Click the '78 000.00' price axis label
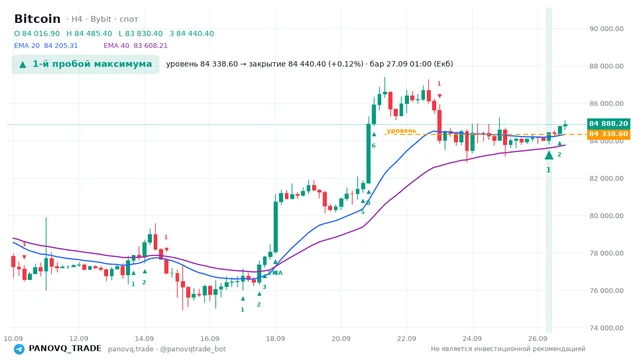Image resolution: width=640 pixels, height=360 pixels. pos(606,253)
